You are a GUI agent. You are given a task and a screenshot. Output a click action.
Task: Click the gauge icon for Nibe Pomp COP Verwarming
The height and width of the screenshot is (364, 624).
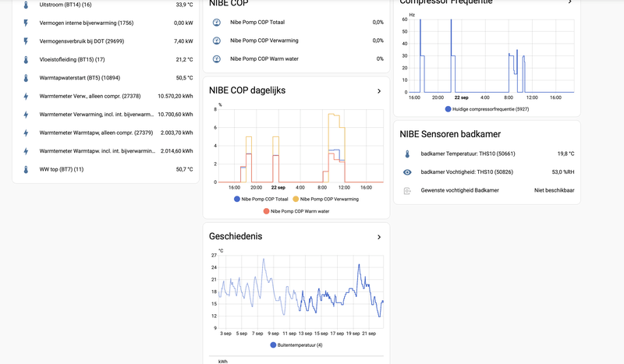tap(216, 41)
